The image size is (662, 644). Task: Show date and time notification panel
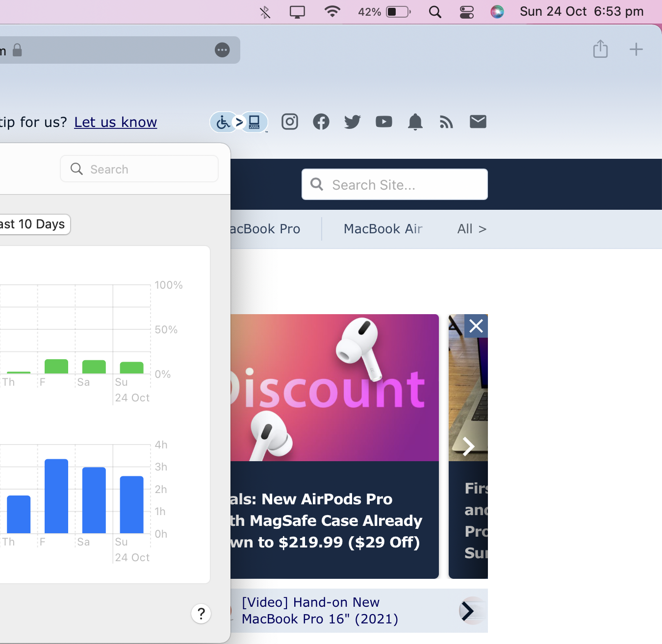582,12
